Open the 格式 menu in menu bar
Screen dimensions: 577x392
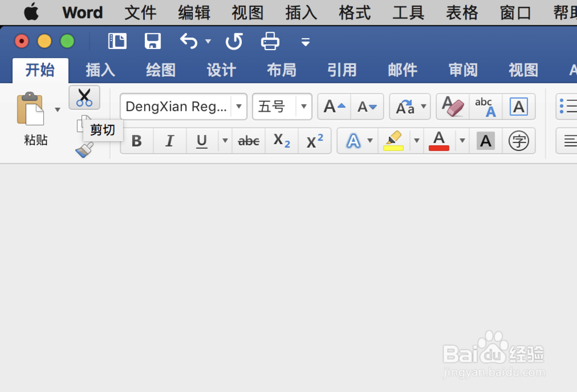point(355,13)
